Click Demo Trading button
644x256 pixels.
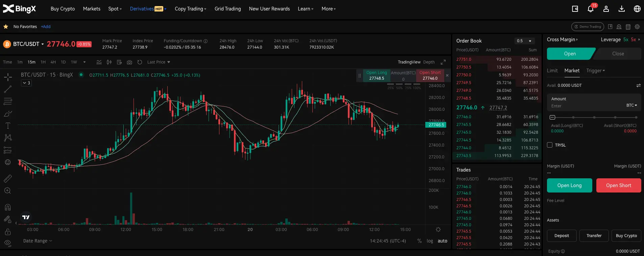click(588, 27)
